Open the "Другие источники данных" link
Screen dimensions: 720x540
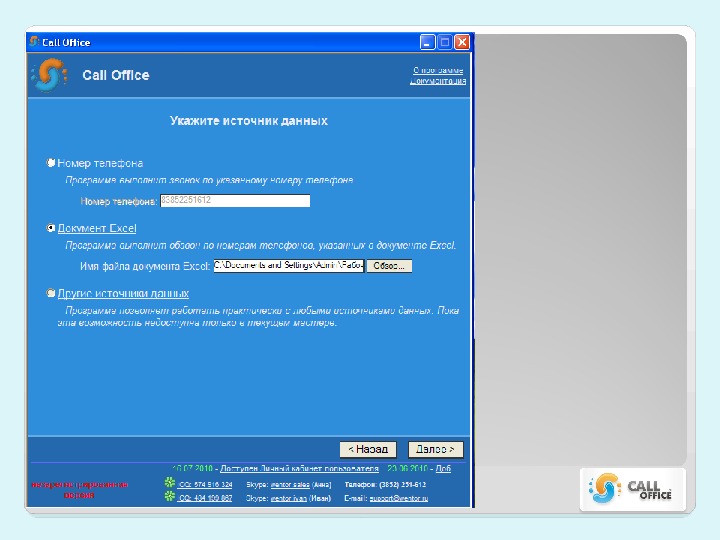[123, 293]
